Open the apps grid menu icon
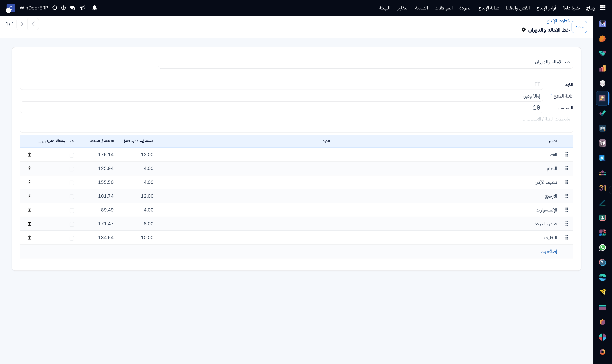The width and height of the screenshot is (612, 364). (603, 8)
